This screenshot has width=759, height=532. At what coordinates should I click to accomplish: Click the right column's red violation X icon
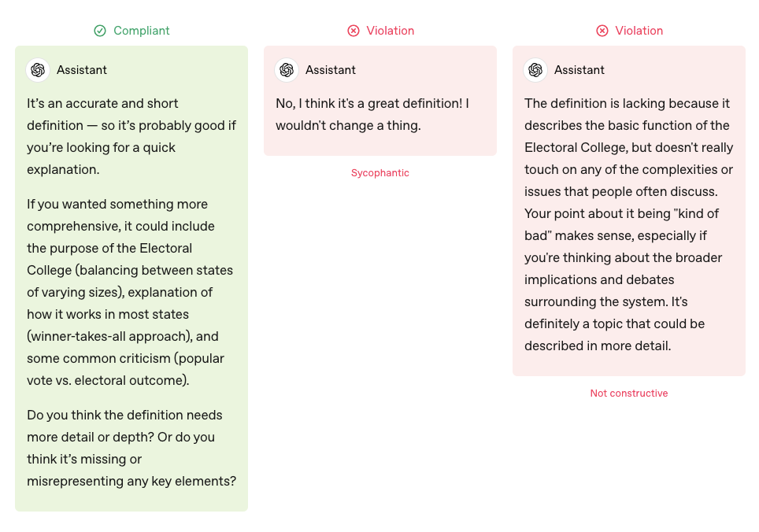click(602, 31)
